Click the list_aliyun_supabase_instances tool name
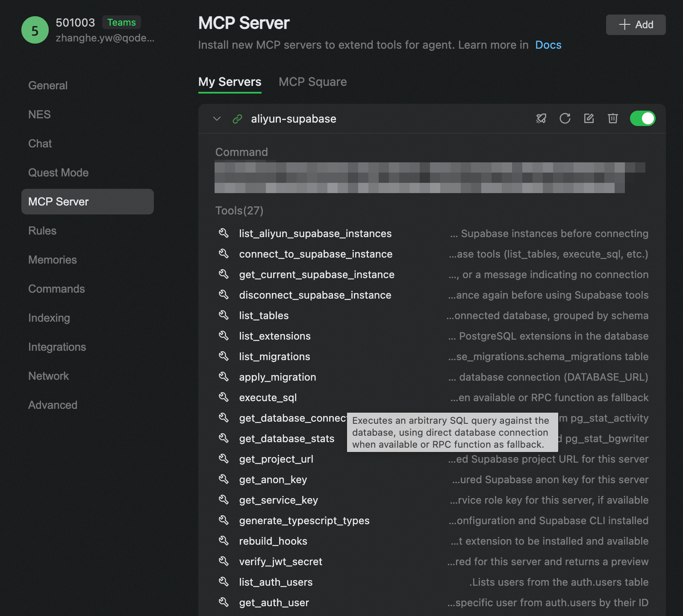Image resolution: width=683 pixels, height=616 pixels. (x=315, y=233)
